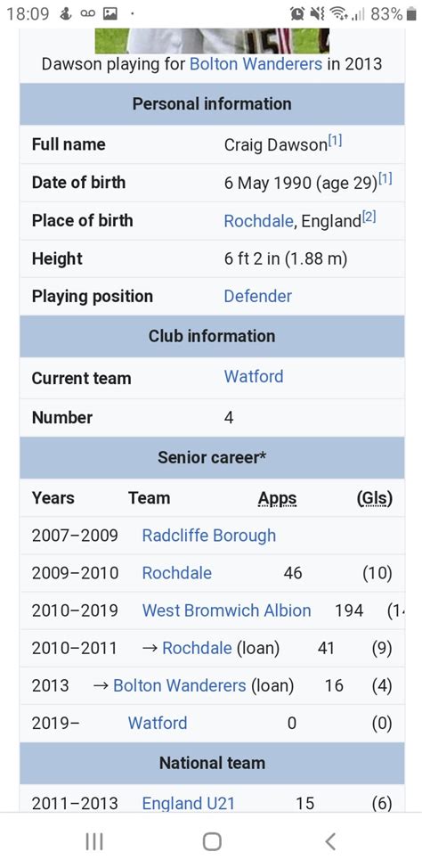Open Watford link under Current team
The image size is (422, 868).
254,376
